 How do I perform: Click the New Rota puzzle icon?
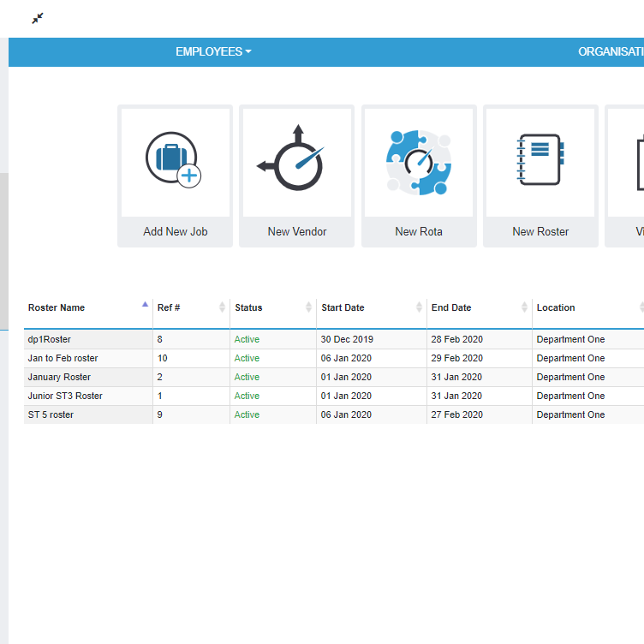point(419,162)
